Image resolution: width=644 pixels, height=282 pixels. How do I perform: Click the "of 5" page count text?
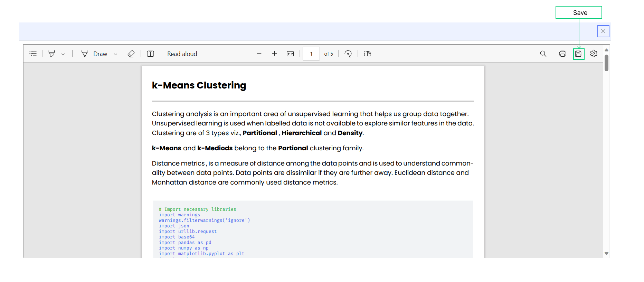(329, 54)
